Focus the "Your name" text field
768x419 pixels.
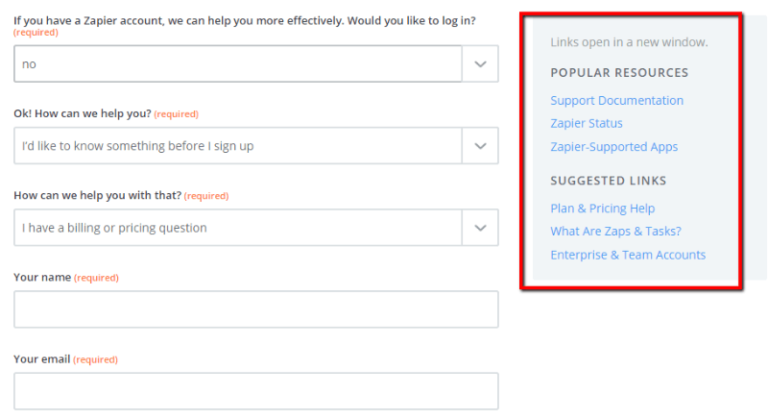click(255, 309)
